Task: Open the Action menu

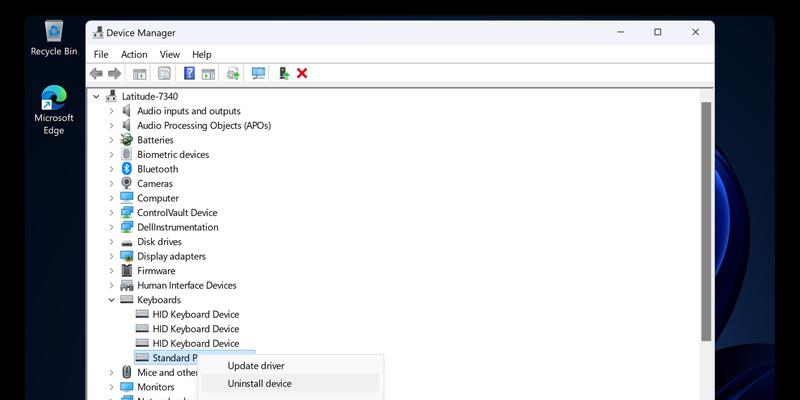Action: click(x=134, y=54)
